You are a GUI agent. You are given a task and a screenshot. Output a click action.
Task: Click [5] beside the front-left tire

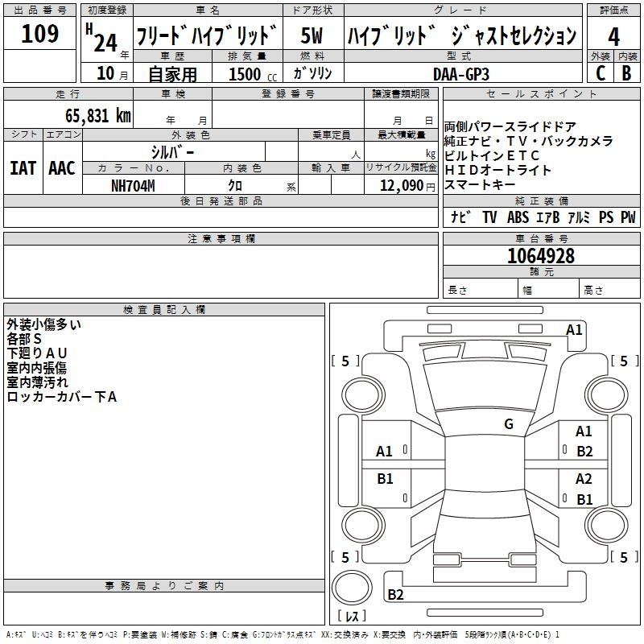tap(345, 361)
